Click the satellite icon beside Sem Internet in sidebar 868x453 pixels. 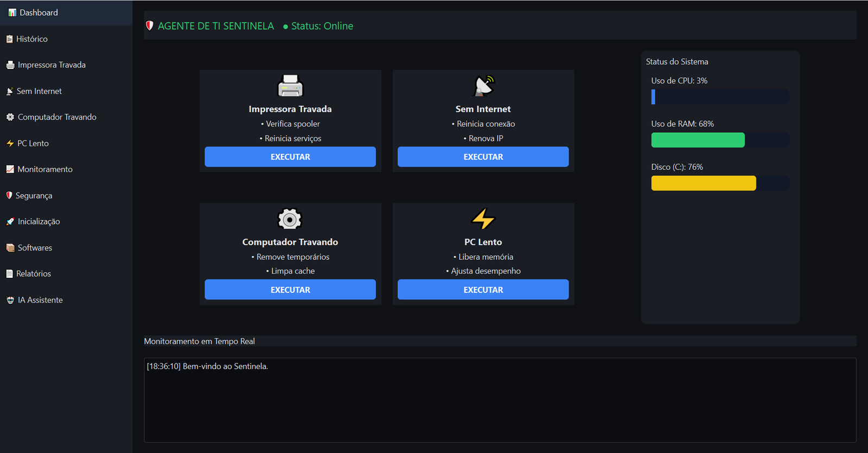pyautogui.click(x=10, y=91)
